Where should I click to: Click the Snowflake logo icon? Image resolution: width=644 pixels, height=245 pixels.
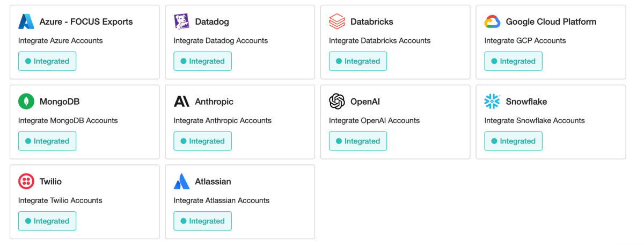pos(493,102)
